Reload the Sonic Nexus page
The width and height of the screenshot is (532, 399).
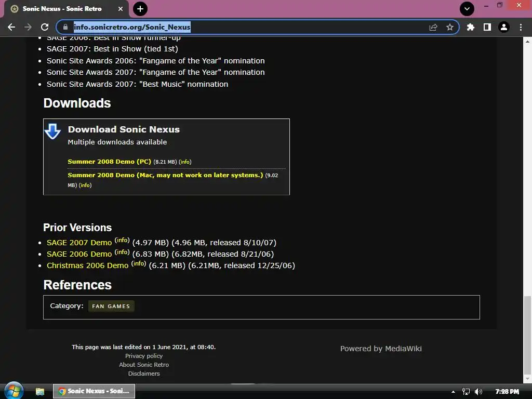pyautogui.click(x=45, y=27)
